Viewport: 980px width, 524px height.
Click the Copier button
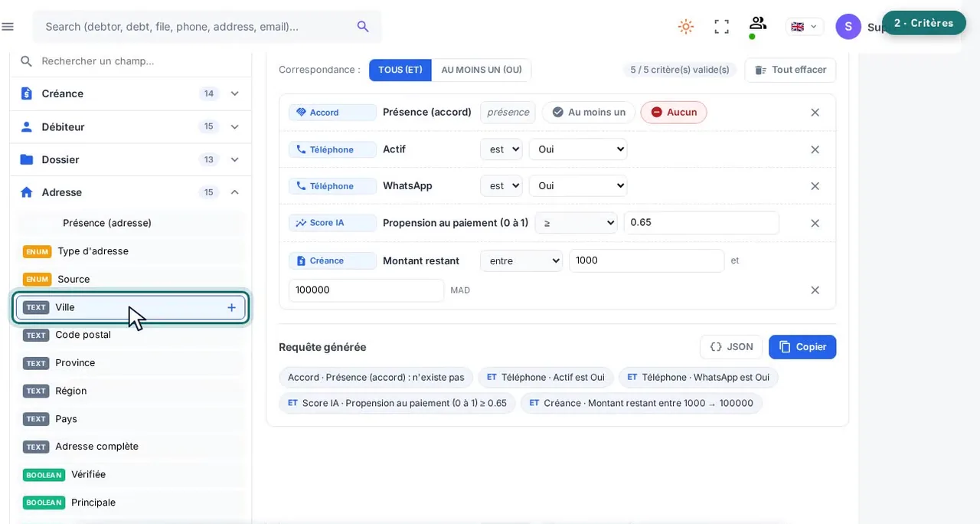coord(802,347)
